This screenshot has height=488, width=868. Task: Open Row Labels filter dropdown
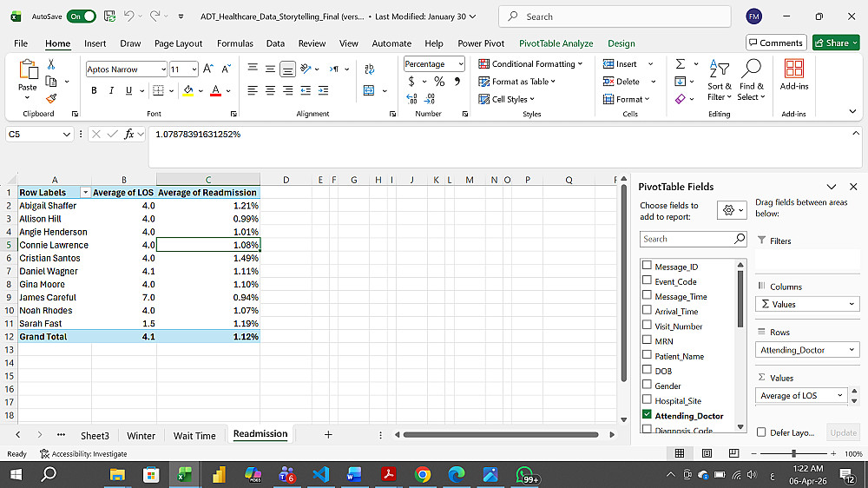click(85, 192)
